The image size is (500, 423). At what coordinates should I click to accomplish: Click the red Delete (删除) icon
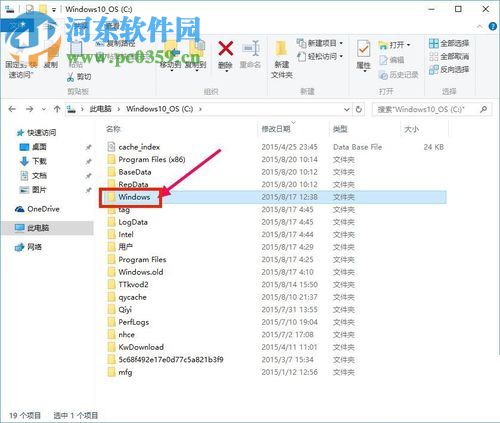pyautogui.click(x=226, y=49)
